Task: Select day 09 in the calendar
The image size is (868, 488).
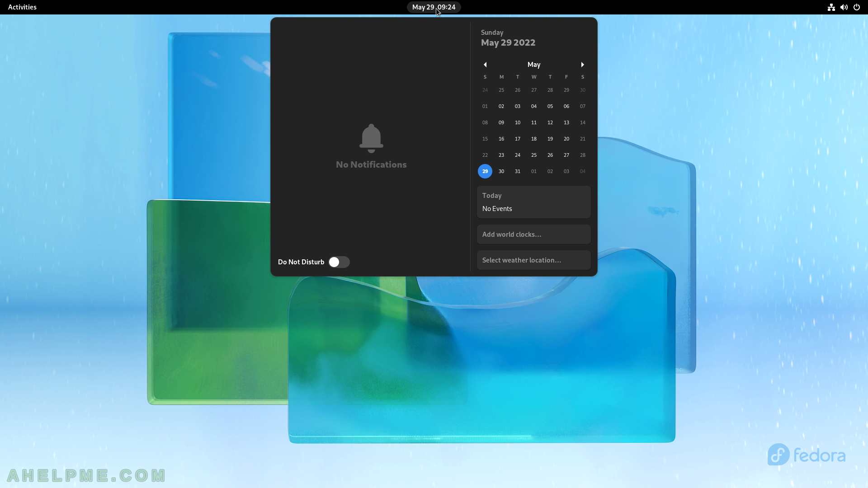Action: 501,122
